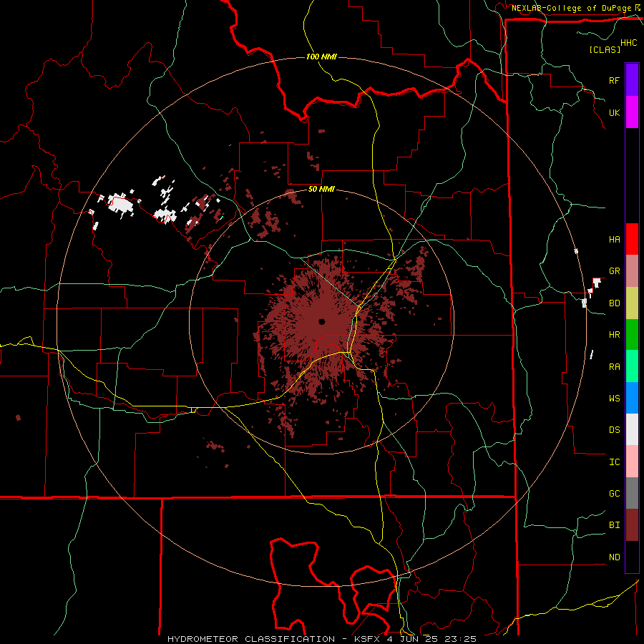
Task: Click the [CLAS] units label
Action: [605, 49]
